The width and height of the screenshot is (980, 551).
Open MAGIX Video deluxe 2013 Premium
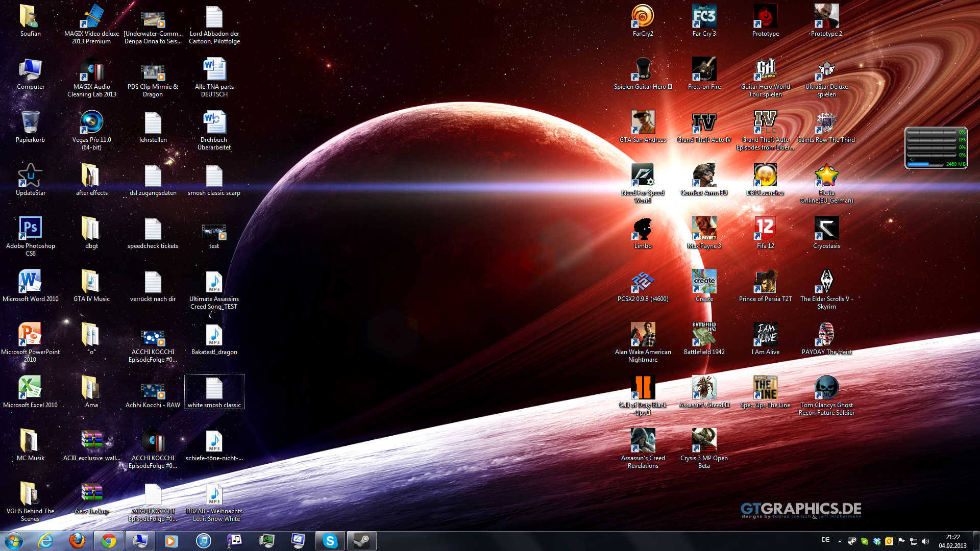tap(91, 24)
